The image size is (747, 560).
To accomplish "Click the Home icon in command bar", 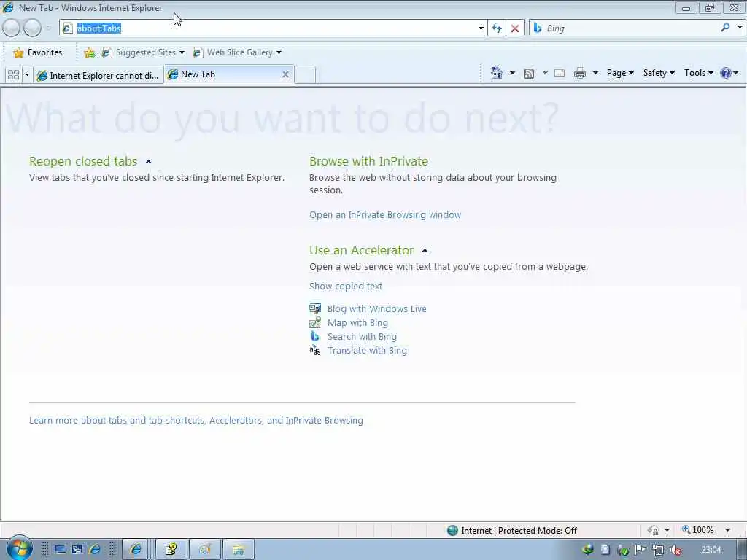I will click(x=496, y=73).
